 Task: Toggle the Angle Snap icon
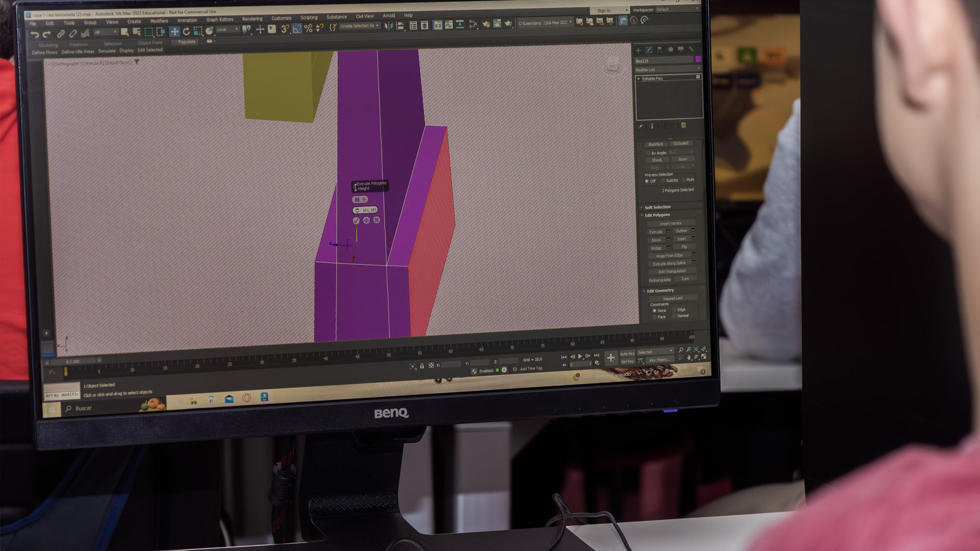pos(297,29)
